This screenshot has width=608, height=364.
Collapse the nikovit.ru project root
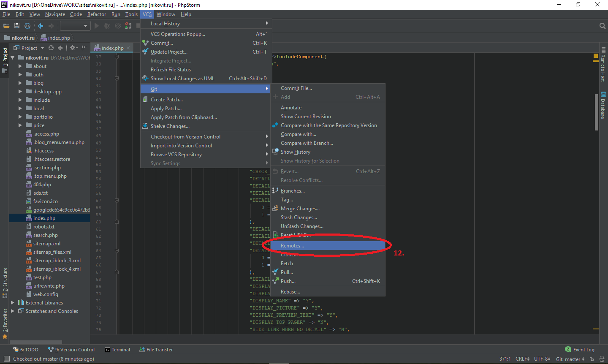pos(12,58)
